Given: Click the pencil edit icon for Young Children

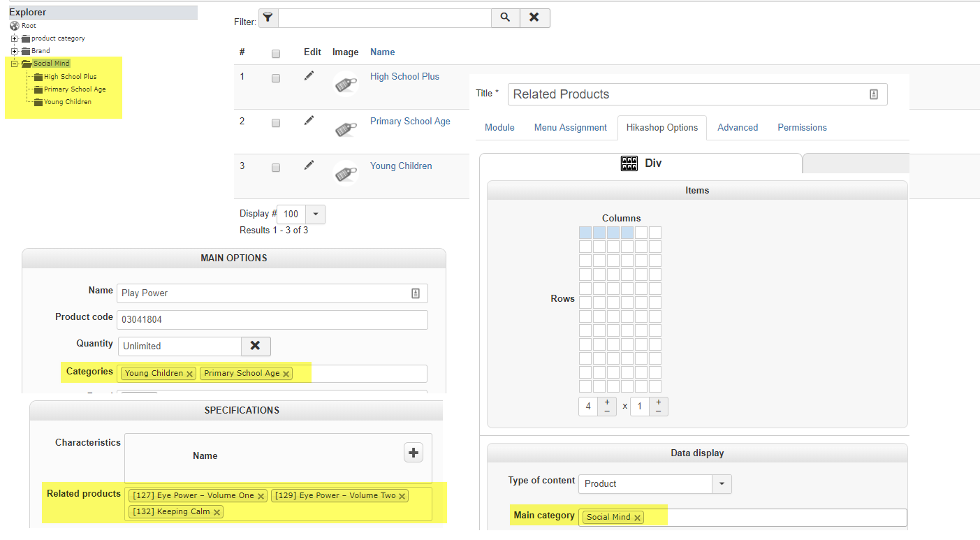Looking at the screenshot, I should [x=309, y=166].
